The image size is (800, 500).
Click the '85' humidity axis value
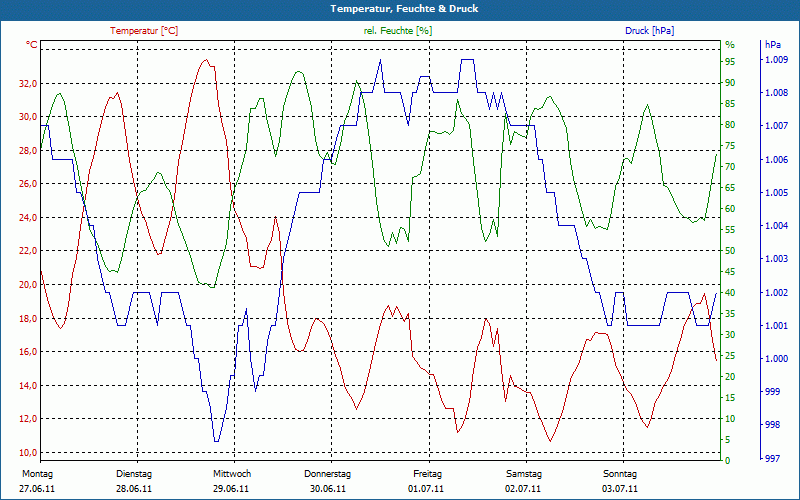[730, 104]
